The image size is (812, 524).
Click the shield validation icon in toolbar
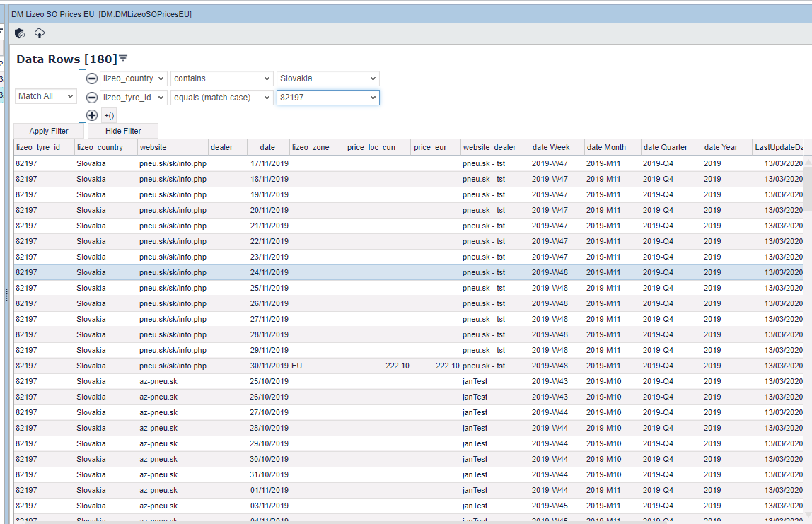[x=20, y=33]
